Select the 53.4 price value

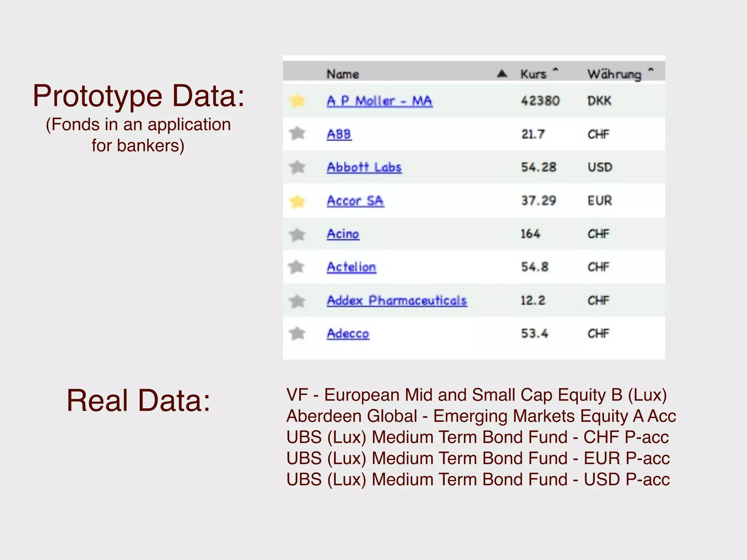tap(534, 334)
